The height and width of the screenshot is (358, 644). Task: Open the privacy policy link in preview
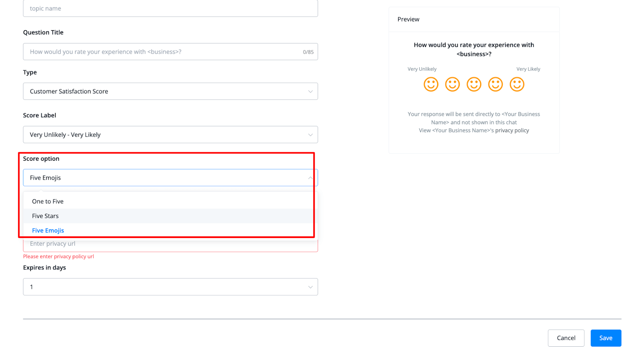pyautogui.click(x=512, y=130)
